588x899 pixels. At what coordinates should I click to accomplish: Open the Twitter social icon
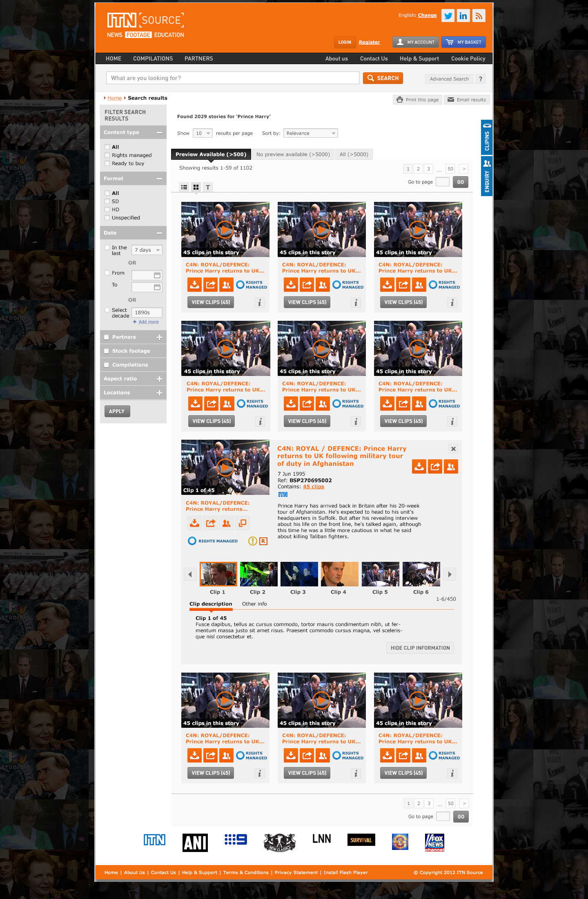pos(448,16)
